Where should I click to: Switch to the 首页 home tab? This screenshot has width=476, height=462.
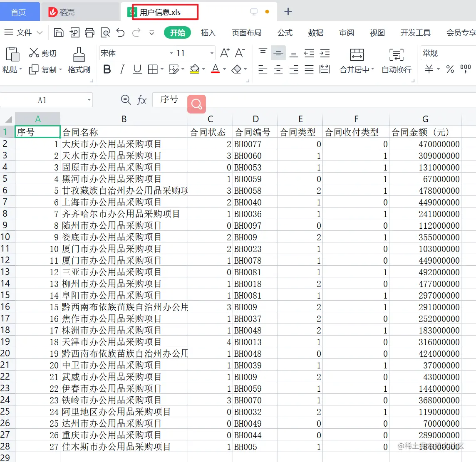point(19,12)
